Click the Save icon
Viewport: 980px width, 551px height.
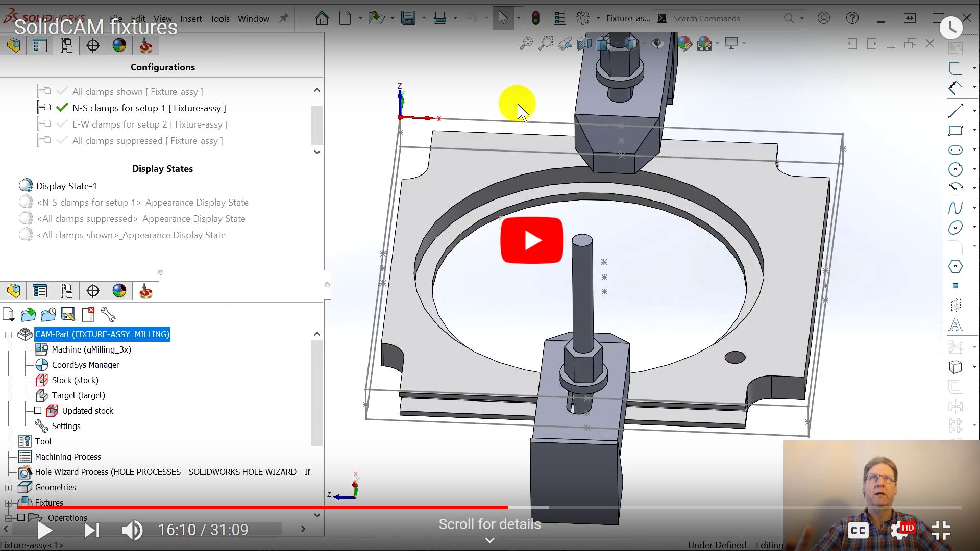[408, 18]
